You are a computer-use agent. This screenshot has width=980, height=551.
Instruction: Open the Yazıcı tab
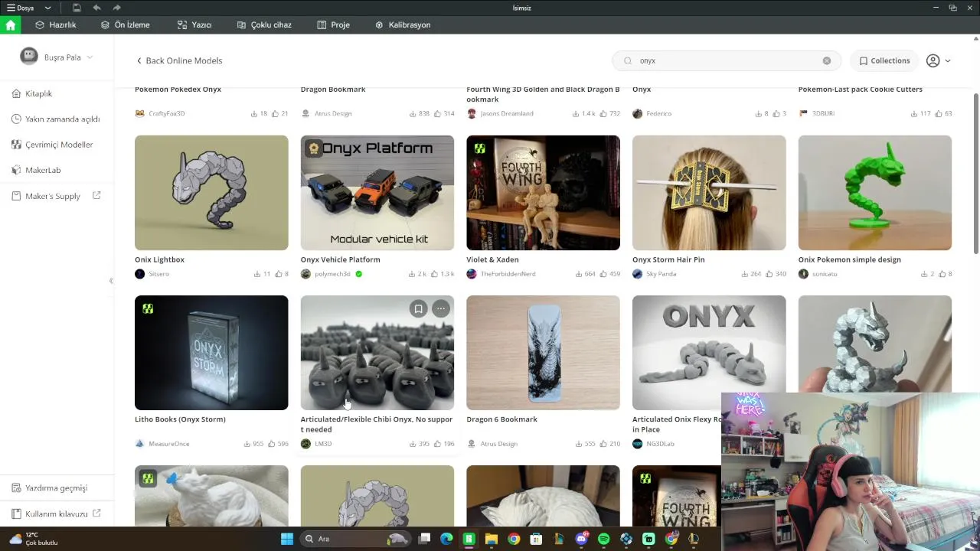[194, 24]
